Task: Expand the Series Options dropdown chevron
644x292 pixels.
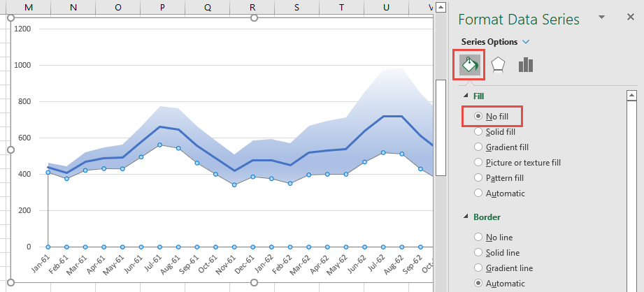Action: pyautogui.click(x=525, y=42)
